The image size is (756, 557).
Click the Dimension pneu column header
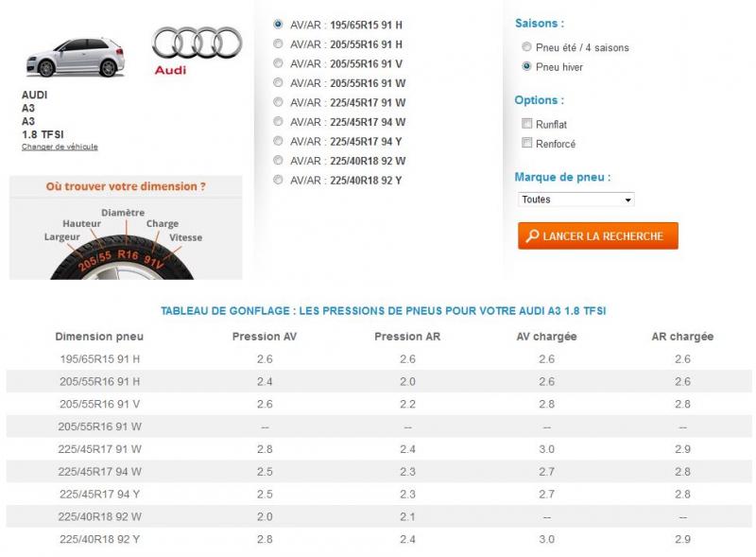[x=99, y=337]
